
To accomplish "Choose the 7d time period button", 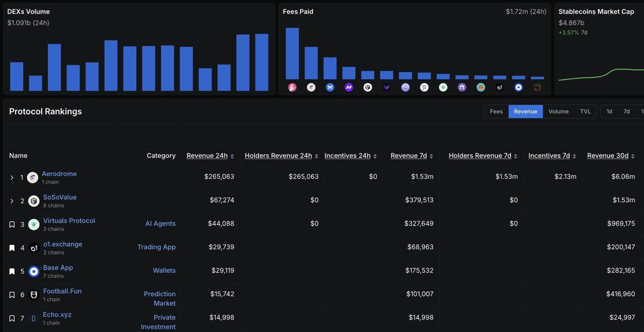I will click(626, 111).
